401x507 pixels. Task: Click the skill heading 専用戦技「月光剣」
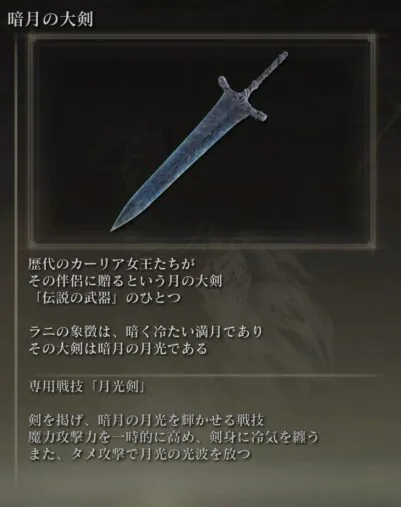87,387
